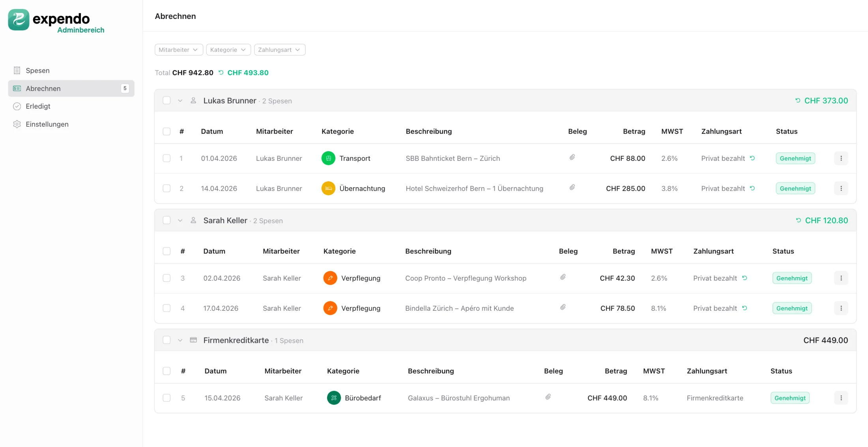Tick checkbox for expense number 1
Screen dimensions: 868x447
(166, 158)
